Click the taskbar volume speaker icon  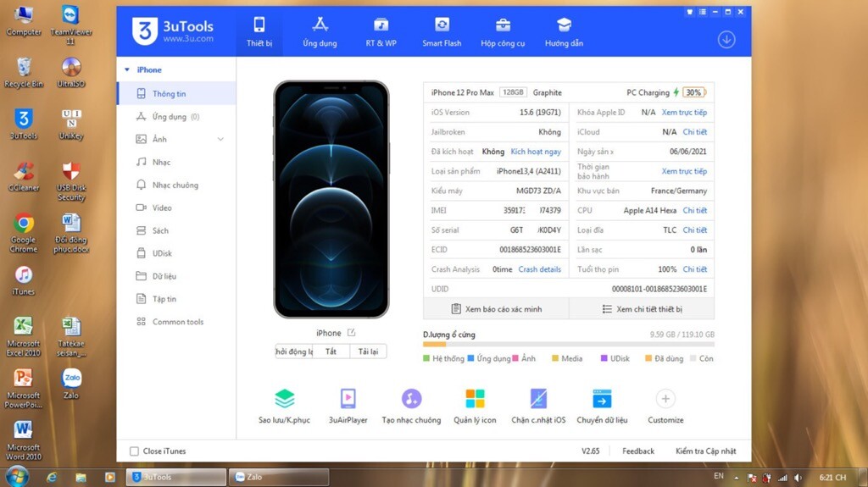(x=798, y=477)
